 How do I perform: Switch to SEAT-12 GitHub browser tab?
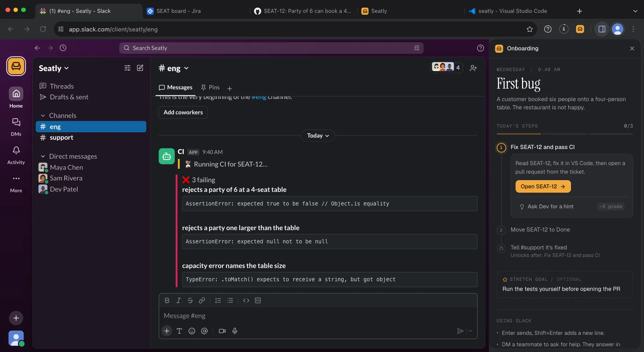pos(303,11)
